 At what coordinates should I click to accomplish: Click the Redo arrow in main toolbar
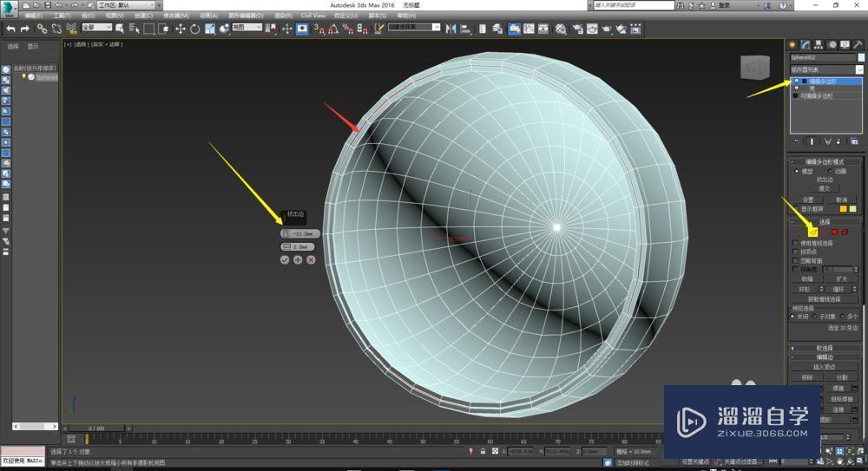[25, 29]
